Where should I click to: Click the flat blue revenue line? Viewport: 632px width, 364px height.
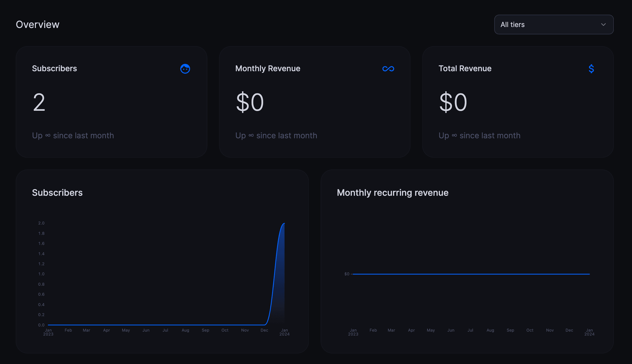[471, 274]
